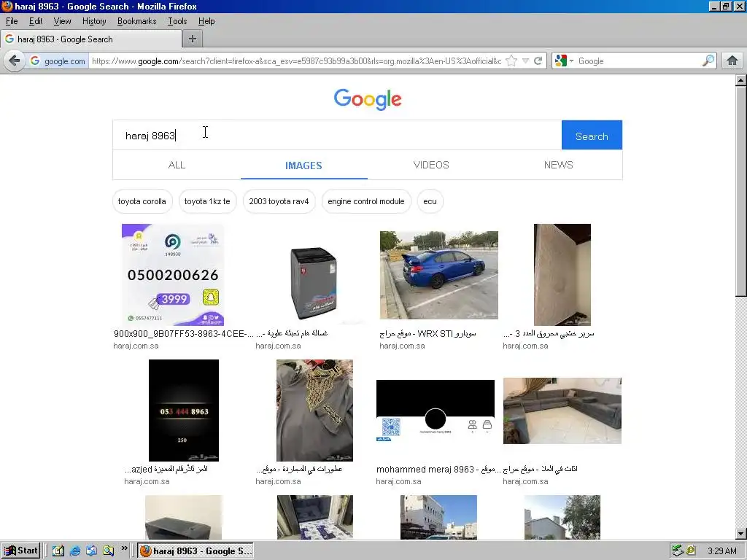Select the '2003 toyota rav4' suggestion chip
The width and height of the screenshot is (747, 560).
click(279, 201)
